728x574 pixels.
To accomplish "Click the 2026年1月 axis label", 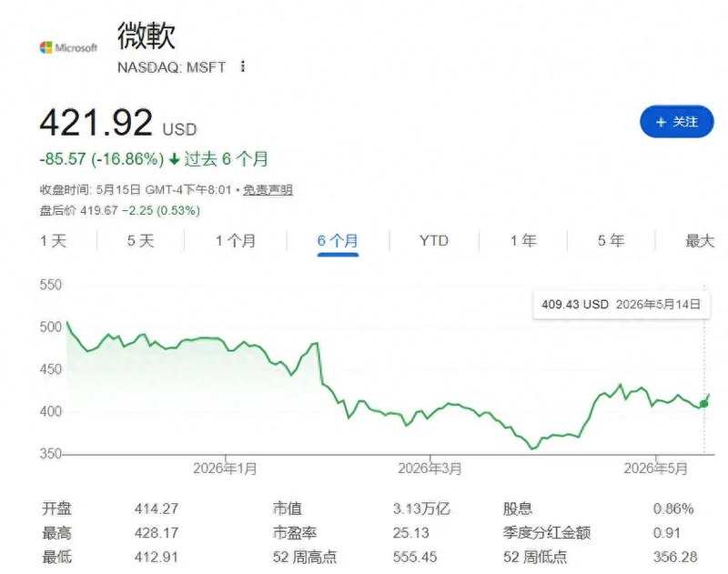I will [x=225, y=468].
